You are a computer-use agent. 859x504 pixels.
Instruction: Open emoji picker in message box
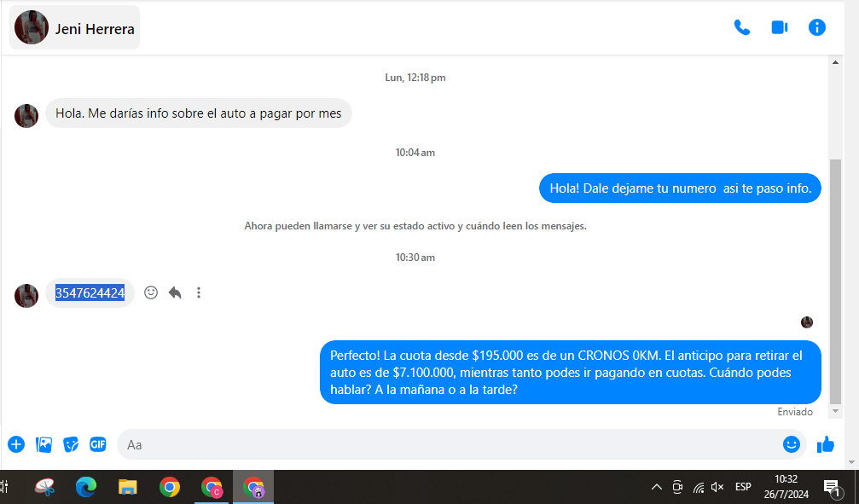click(791, 444)
